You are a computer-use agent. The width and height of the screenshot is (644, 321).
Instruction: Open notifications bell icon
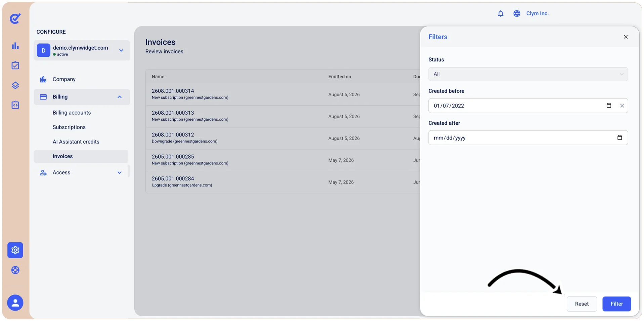[501, 13]
